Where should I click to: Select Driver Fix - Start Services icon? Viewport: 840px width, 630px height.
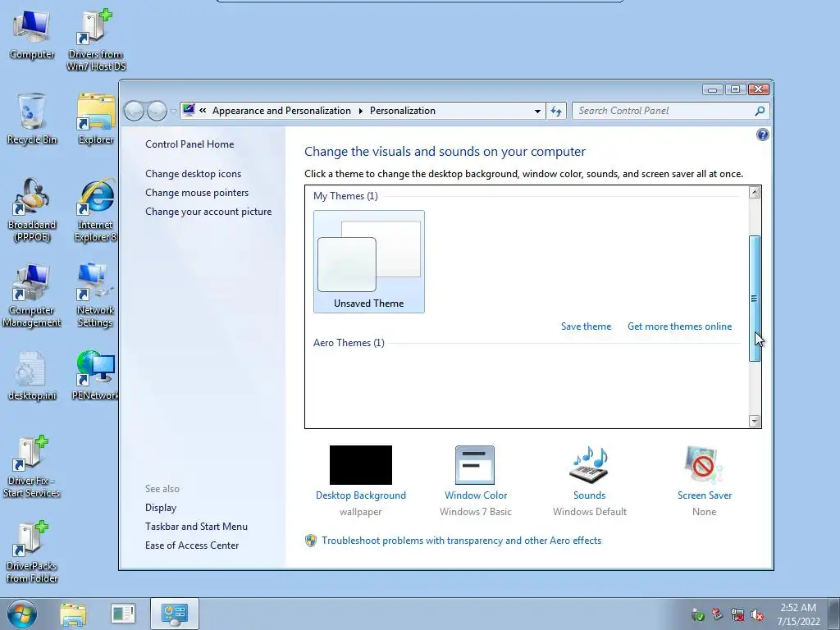32,466
